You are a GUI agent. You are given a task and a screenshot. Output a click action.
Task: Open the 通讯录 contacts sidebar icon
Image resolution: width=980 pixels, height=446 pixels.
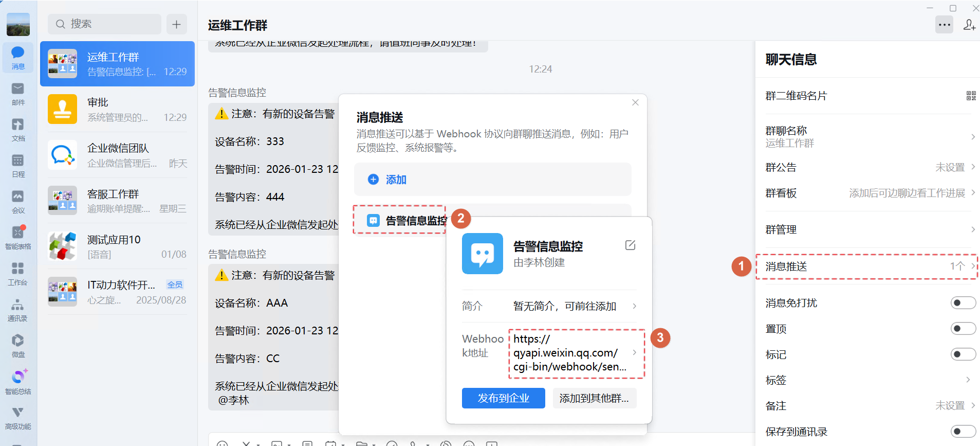click(18, 310)
